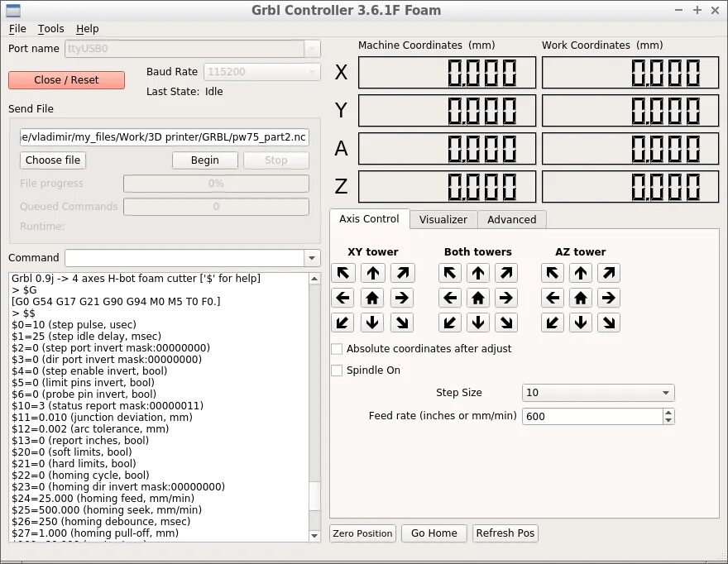This screenshot has width=728, height=564.
Task: Toggle the Spindle On checkbox
Action: click(337, 370)
